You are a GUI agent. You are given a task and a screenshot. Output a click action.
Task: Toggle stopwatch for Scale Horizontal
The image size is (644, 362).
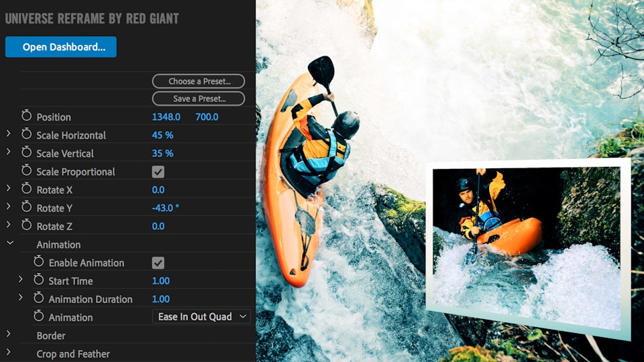(x=26, y=134)
